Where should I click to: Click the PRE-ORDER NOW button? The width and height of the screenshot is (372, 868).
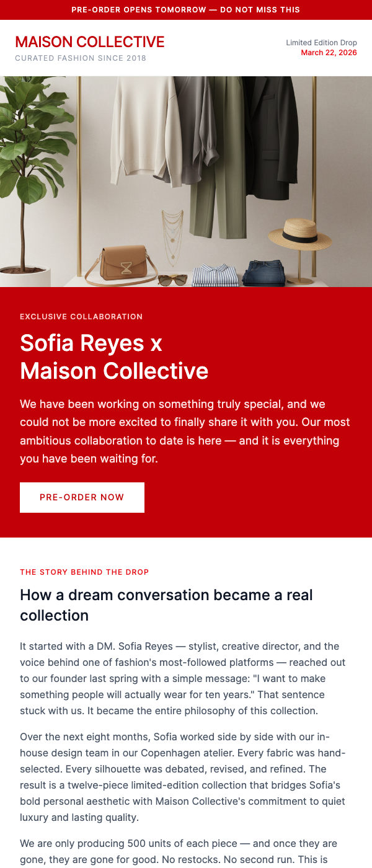82,497
